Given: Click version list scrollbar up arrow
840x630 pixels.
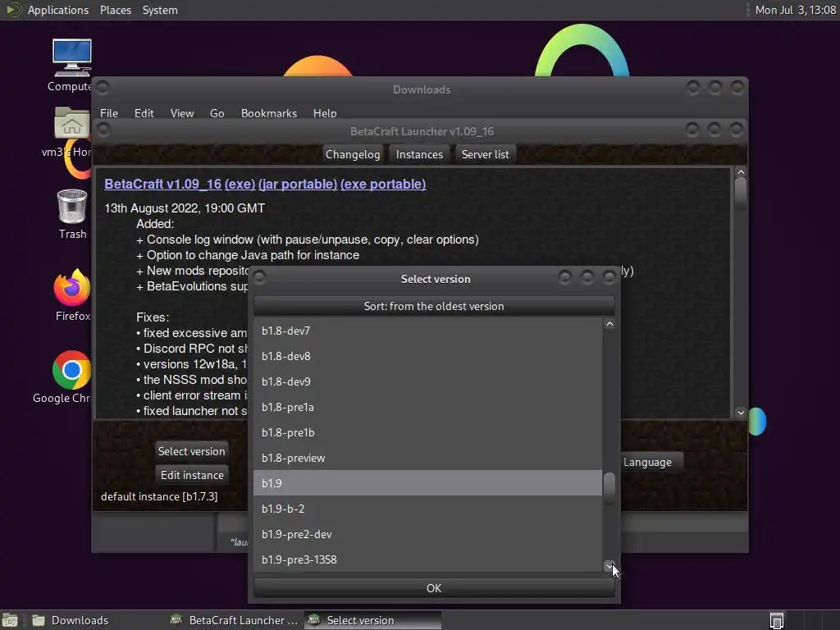Looking at the screenshot, I should point(609,324).
